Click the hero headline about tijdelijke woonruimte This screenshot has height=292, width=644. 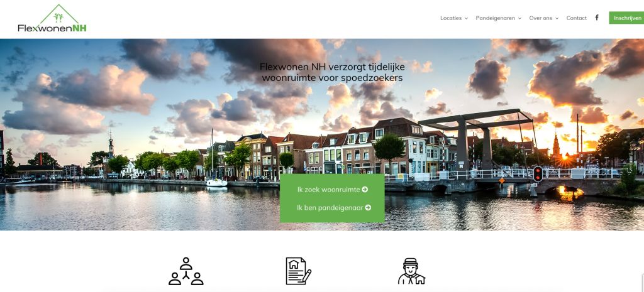(x=332, y=72)
